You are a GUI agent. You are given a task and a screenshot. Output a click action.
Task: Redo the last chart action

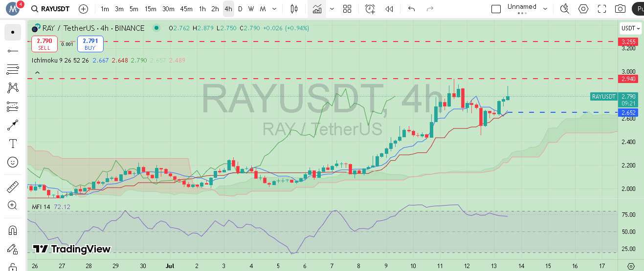(430, 9)
